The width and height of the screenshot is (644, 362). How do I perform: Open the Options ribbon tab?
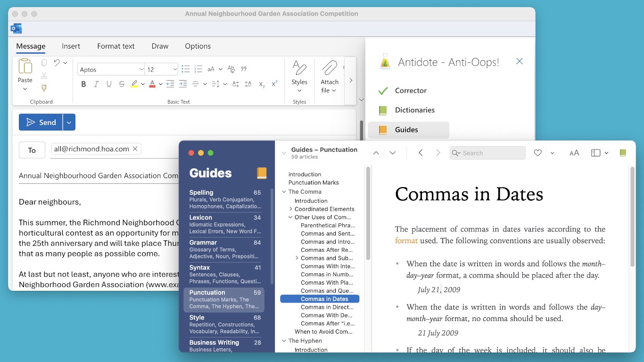coord(198,46)
